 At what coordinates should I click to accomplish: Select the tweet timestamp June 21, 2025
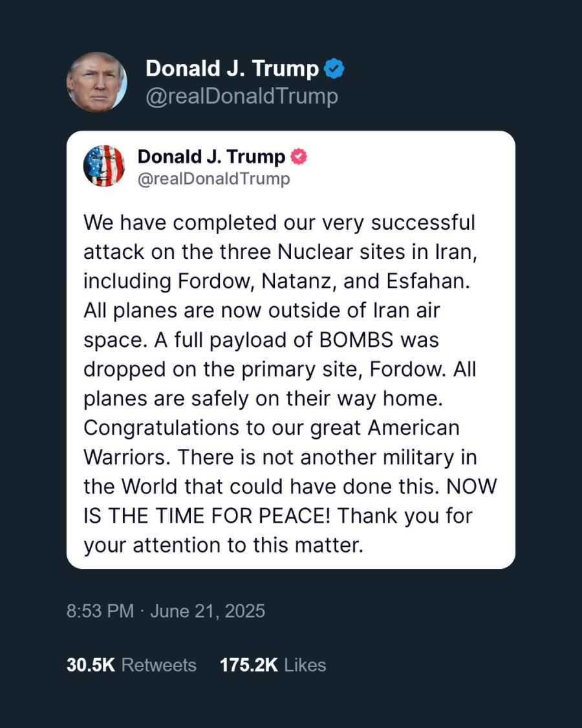click(208, 610)
